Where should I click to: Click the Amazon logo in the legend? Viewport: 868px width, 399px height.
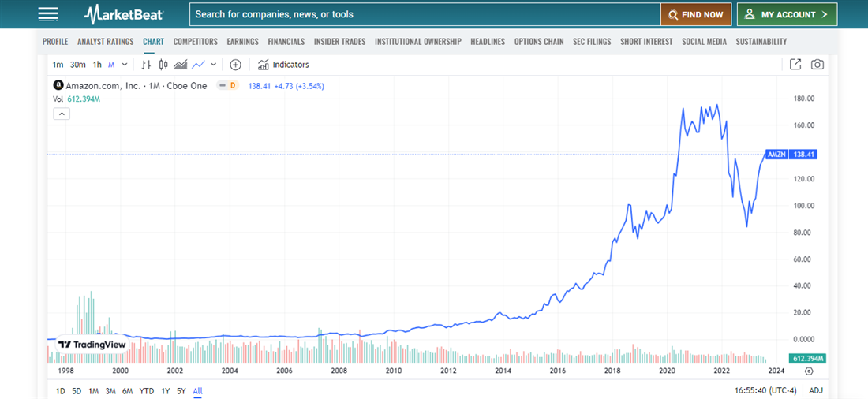[58, 86]
